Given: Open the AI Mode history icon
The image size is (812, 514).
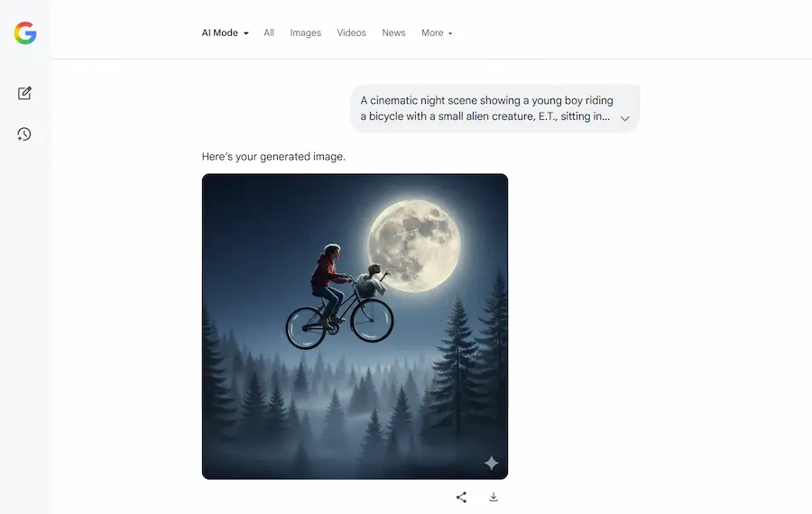Looking at the screenshot, I should point(24,134).
